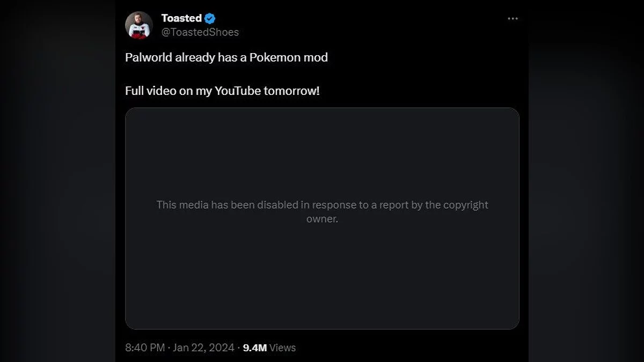The image size is (644, 362).
Task: Click the word "owner." in media notice
Action: [x=322, y=219]
